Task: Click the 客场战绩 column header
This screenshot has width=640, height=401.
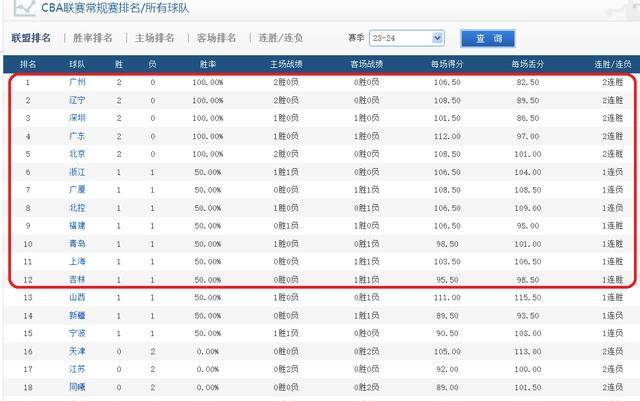Action: coord(367,64)
